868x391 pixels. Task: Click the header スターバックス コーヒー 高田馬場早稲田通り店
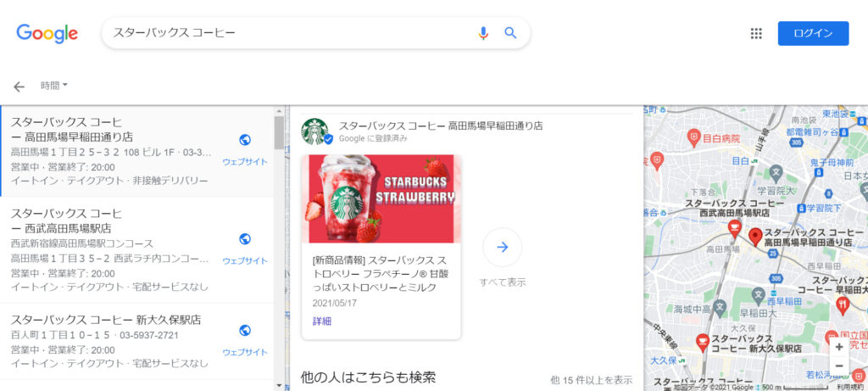[x=441, y=126]
